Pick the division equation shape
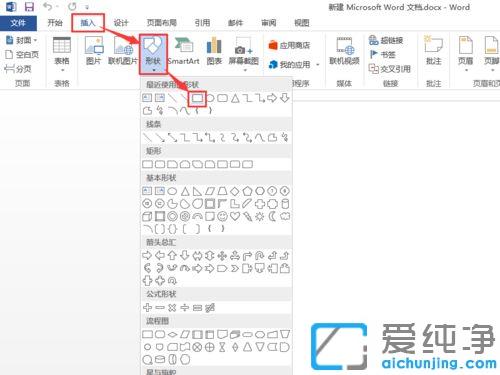This screenshot has width=500, height=375. pos(185,308)
